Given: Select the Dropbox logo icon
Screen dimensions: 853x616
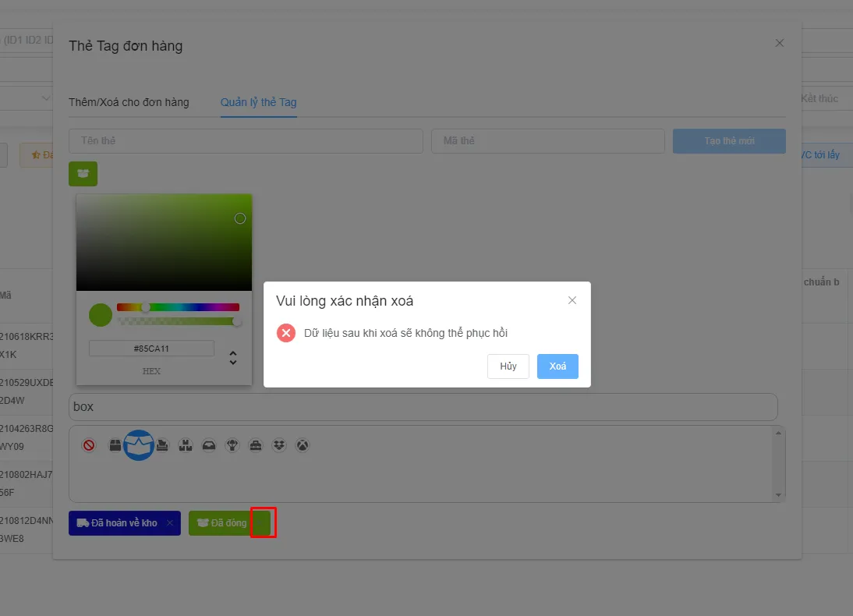Looking at the screenshot, I should tap(279, 446).
